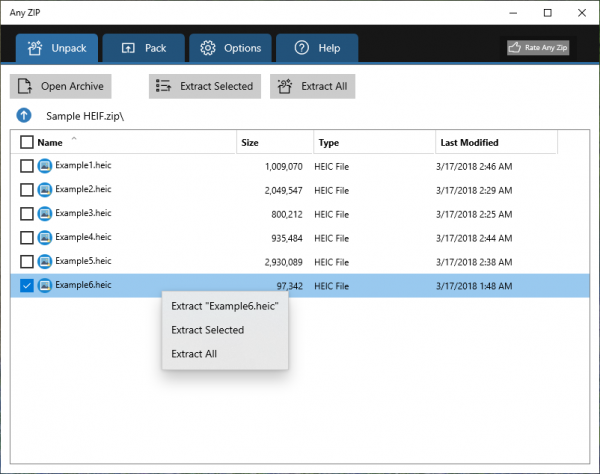Click the image icon of Example3.heic
The image size is (600, 474).
[x=45, y=213]
